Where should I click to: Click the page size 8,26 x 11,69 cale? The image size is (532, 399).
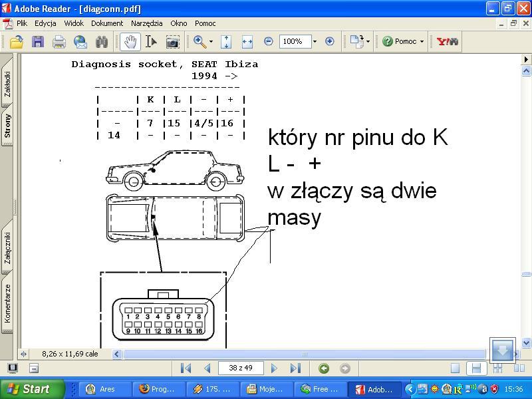[x=70, y=354]
